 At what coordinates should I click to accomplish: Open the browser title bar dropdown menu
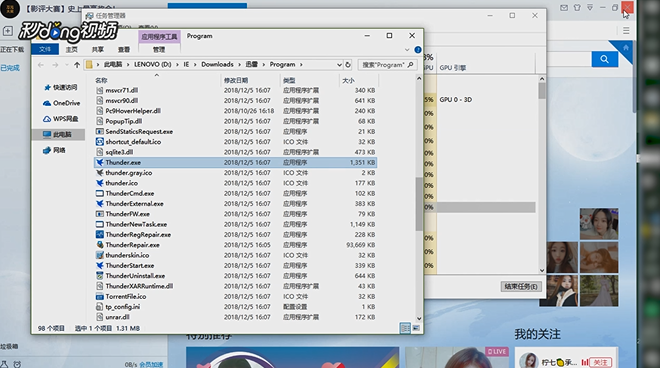point(590,8)
